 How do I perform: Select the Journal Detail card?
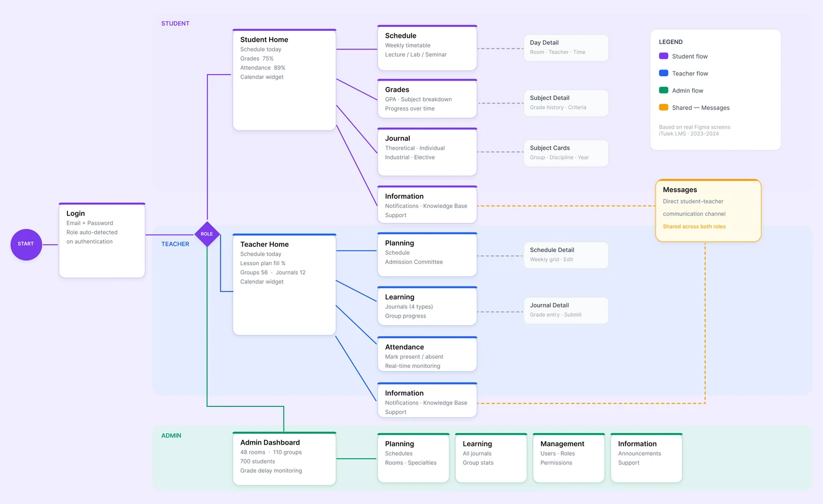(565, 310)
